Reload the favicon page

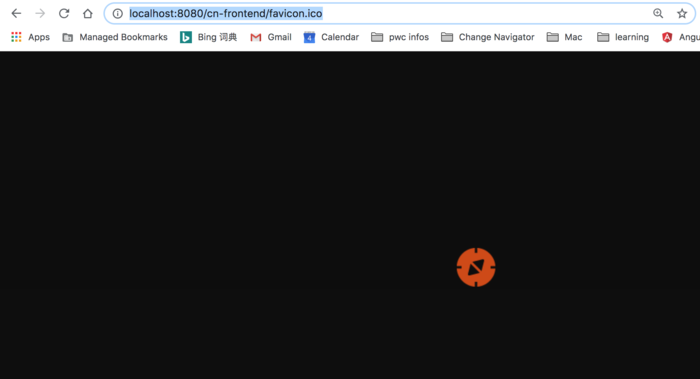(x=64, y=13)
